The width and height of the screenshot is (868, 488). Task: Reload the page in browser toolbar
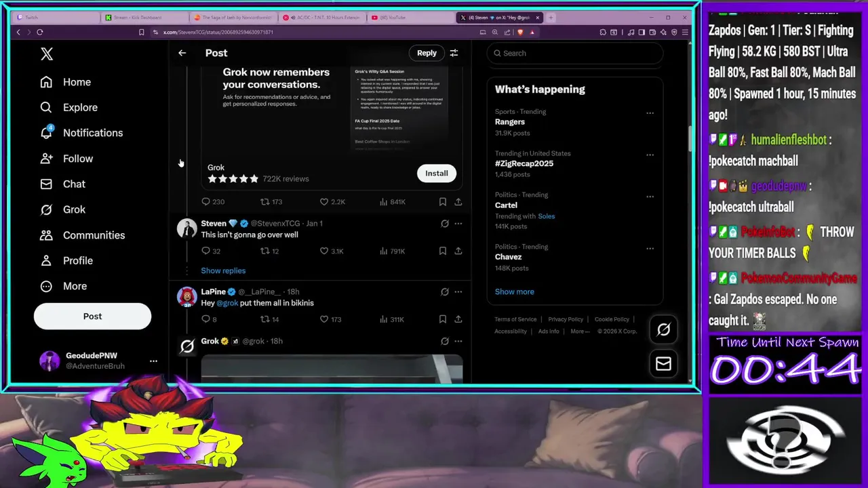click(40, 32)
